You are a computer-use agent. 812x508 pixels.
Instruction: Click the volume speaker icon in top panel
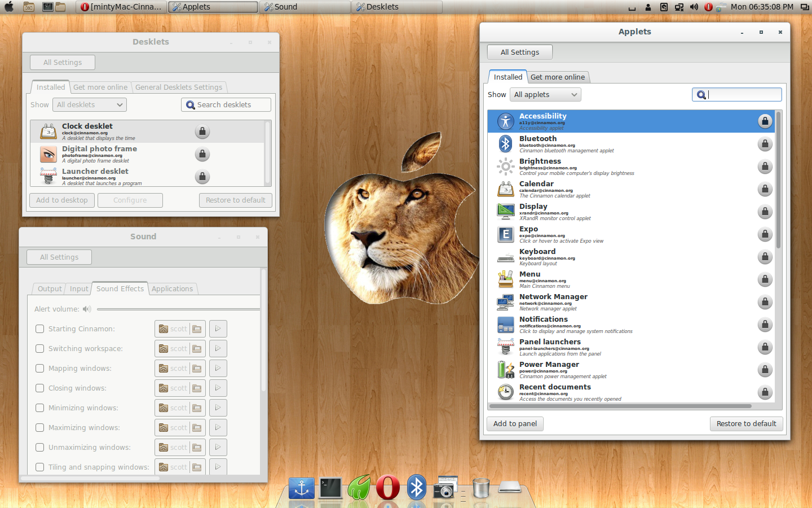(x=694, y=7)
